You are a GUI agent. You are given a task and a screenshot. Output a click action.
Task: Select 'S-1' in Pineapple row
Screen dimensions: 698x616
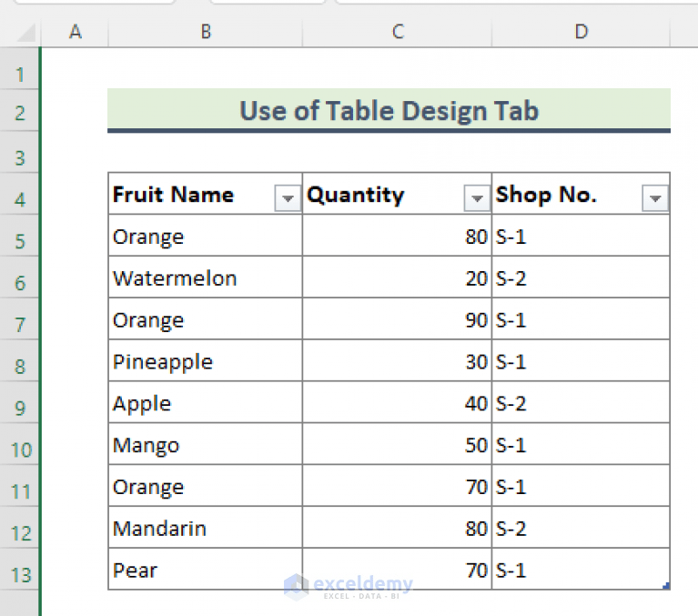coord(581,360)
